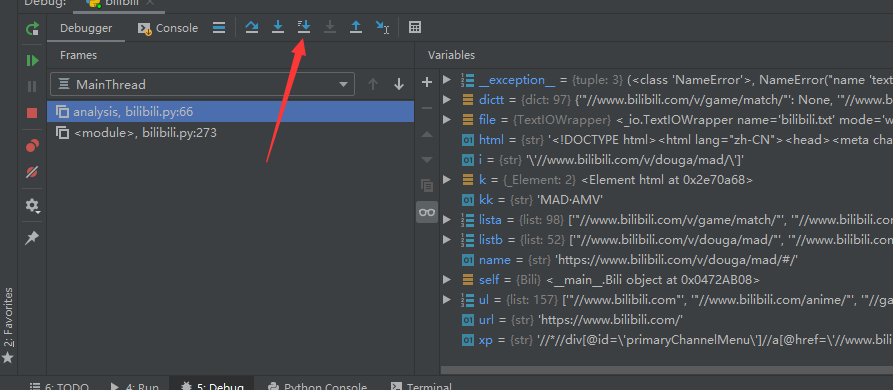Open the 4: Run tool window
Viewport: 893px width, 390px height.
[134, 386]
